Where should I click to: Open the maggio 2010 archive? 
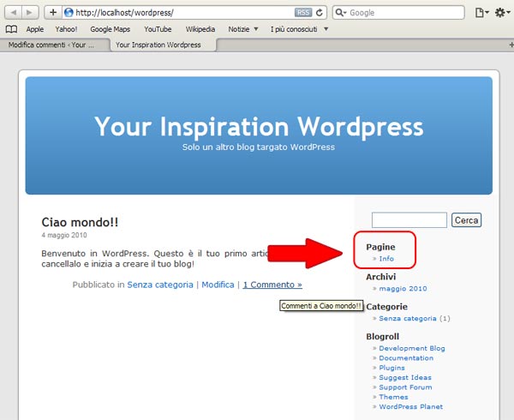(x=403, y=289)
